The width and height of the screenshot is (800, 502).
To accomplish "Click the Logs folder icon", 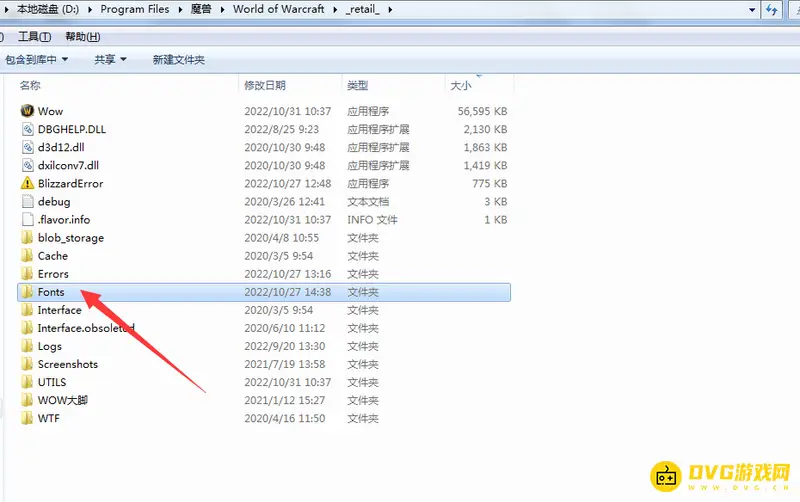I will point(27,346).
